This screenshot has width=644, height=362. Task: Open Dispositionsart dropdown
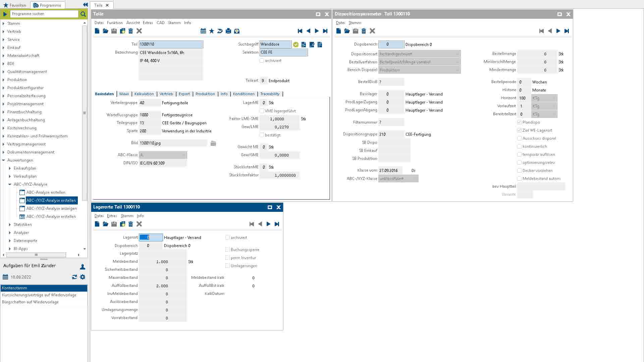(x=419, y=54)
